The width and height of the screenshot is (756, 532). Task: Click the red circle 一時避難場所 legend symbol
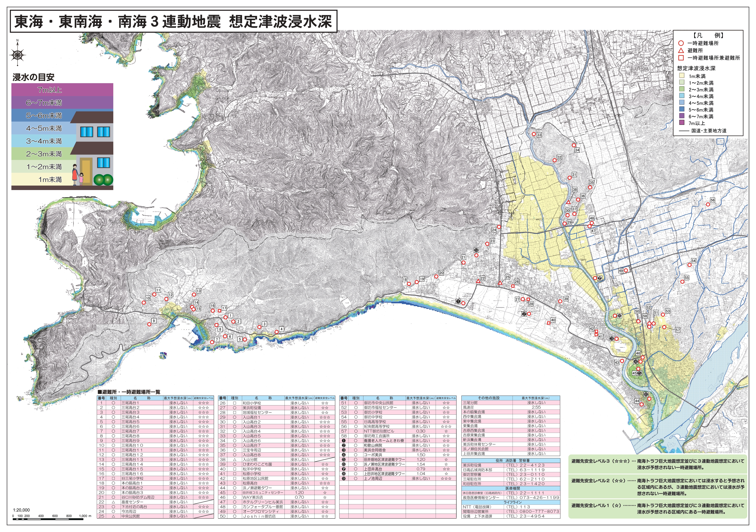coord(681,43)
